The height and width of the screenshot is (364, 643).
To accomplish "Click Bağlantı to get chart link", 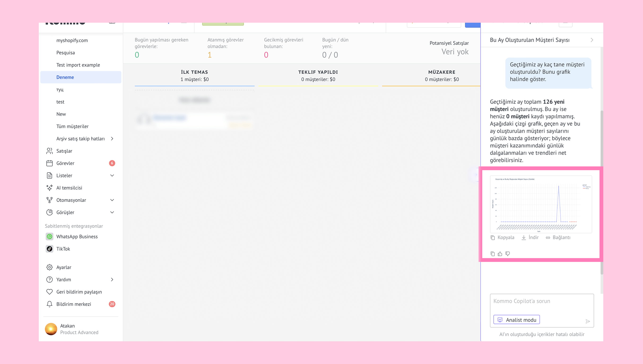I will pyautogui.click(x=558, y=238).
